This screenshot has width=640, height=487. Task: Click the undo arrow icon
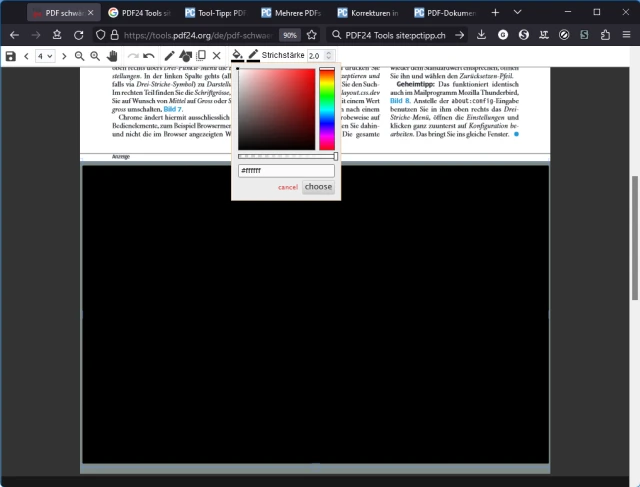pos(149,56)
